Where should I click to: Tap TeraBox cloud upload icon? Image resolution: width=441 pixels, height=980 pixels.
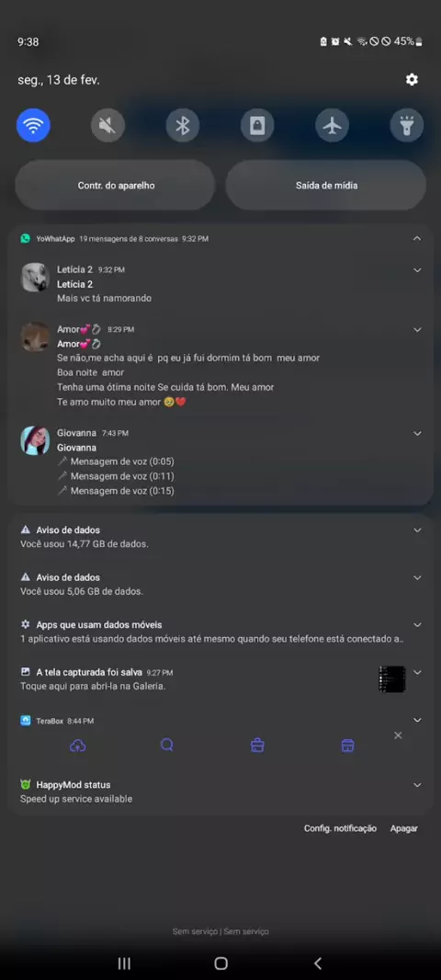pyautogui.click(x=77, y=745)
